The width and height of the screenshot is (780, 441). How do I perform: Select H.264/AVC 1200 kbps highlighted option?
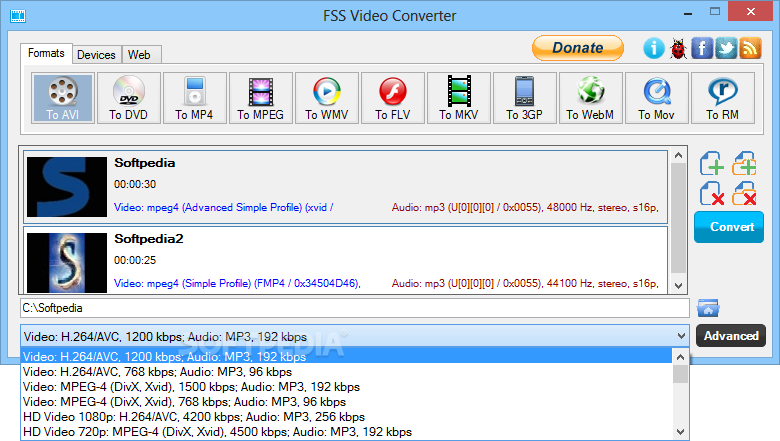(x=346, y=356)
